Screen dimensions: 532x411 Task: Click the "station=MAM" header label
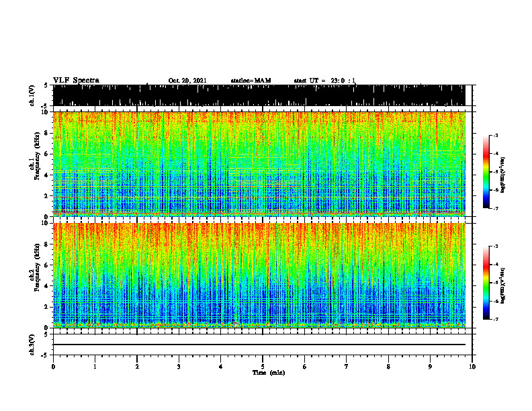click(251, 81)
